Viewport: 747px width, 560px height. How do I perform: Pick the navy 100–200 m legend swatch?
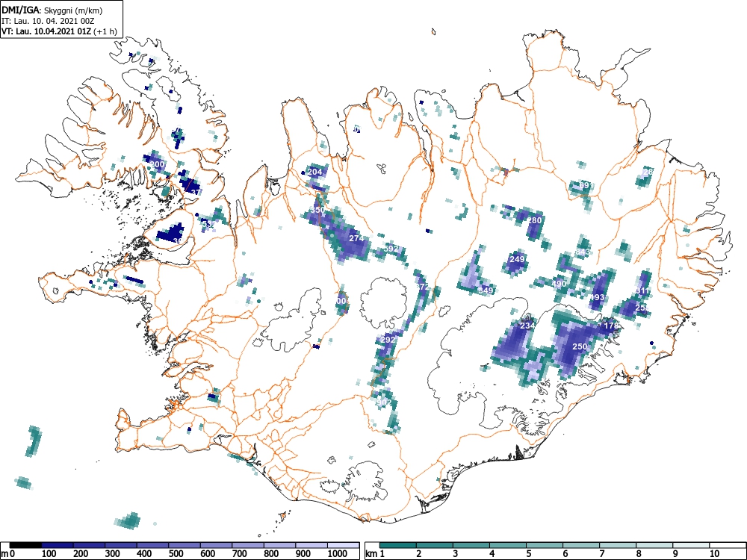[x=58, y=545]
